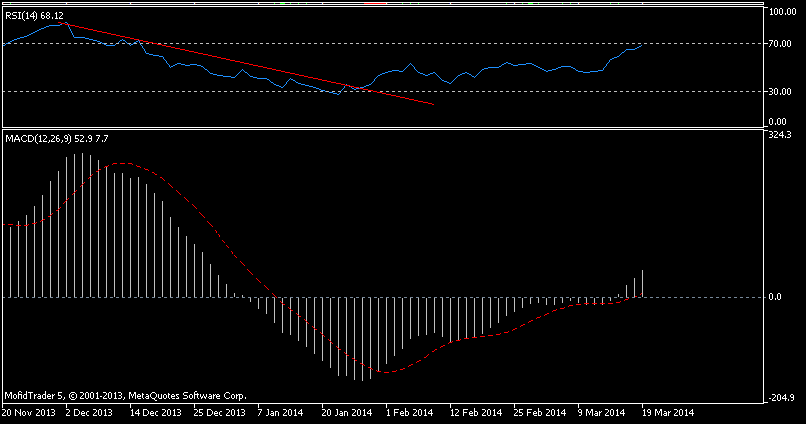Click the 1 Feb 2014 date label
Image resolution: width=806 pixels, height=424 pixels.
point(408,411)
